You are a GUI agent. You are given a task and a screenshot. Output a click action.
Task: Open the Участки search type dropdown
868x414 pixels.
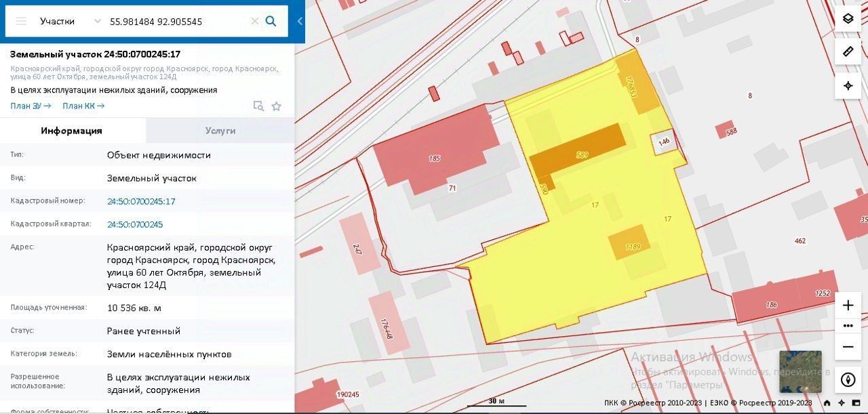tap(70, 21)
